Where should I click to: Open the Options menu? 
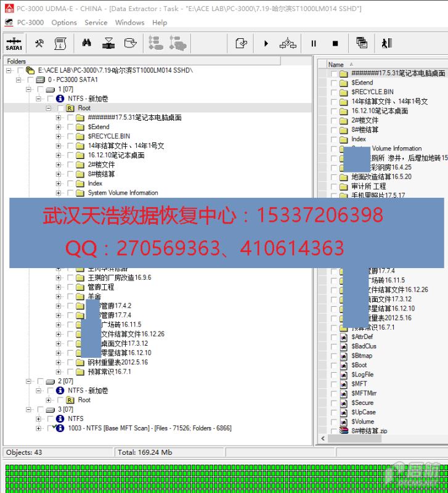point(64,23)
